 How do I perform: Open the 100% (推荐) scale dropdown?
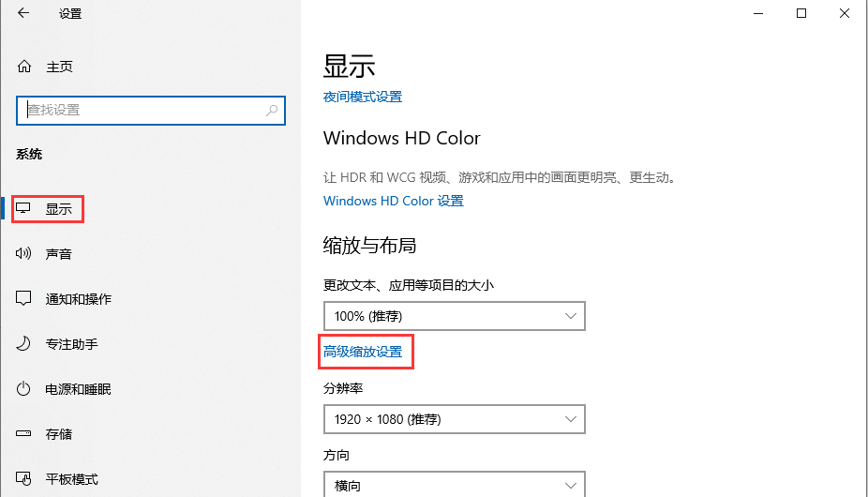[x=454, y=316]
